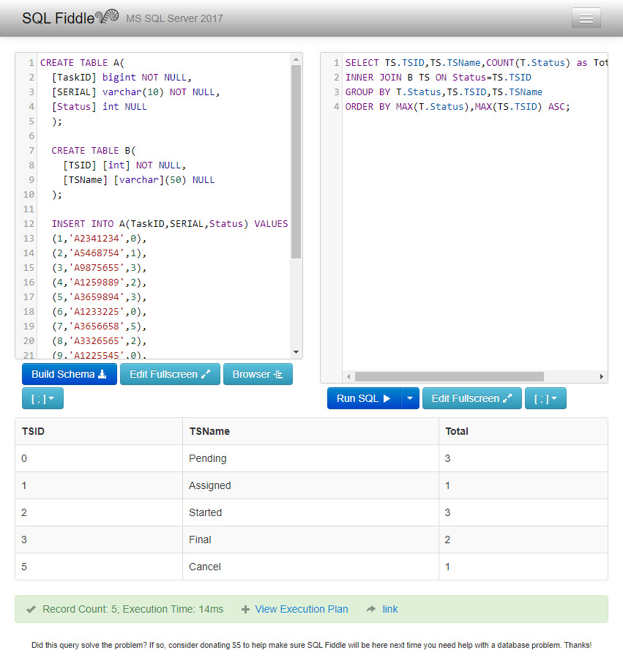Viewport: 623px width, 672px height.
Task: Open the hamburger navigation menu
Action: pos(586,18)
